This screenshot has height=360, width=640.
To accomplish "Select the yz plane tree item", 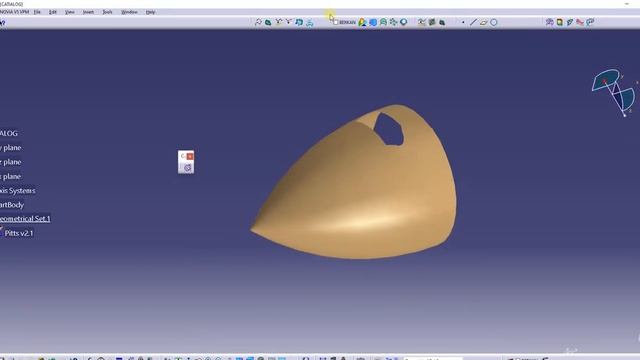I will 11,162.
